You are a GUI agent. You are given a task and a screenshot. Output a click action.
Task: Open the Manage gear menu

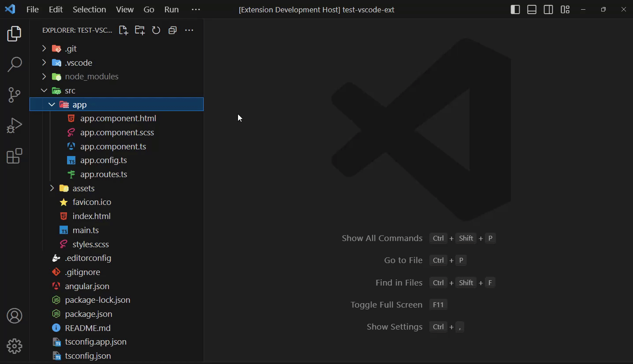tap(15, 346)
